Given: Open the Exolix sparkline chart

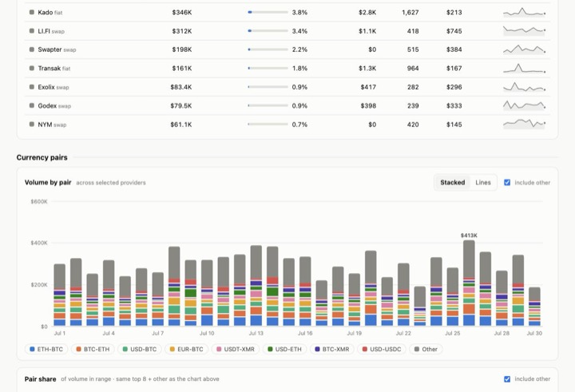Looking at the screenshot, I should click(x=525, y=87).
